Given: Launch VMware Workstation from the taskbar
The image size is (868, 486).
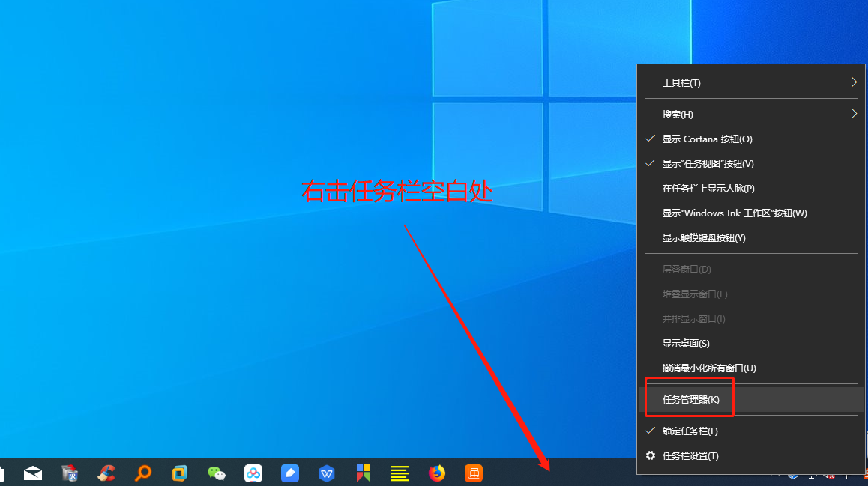Looking at the screenshot, I should pos(179,473).
